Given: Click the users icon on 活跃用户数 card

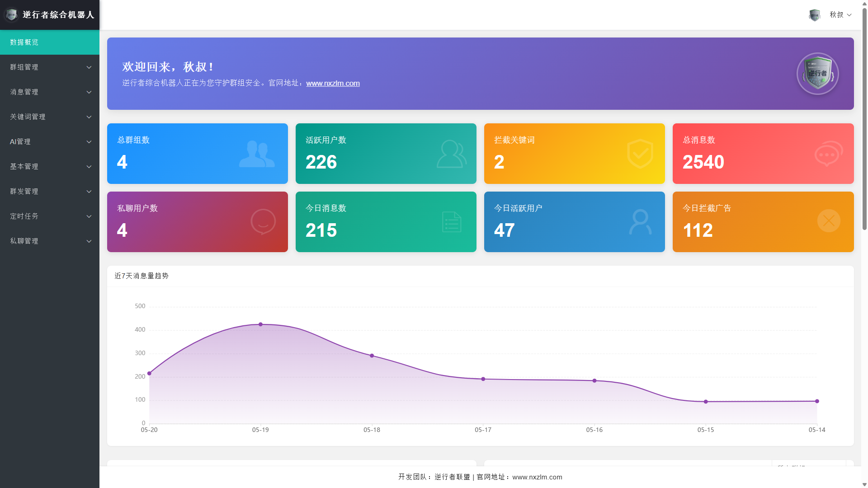Looking at the screenshot, I should (x=452, y=154).
